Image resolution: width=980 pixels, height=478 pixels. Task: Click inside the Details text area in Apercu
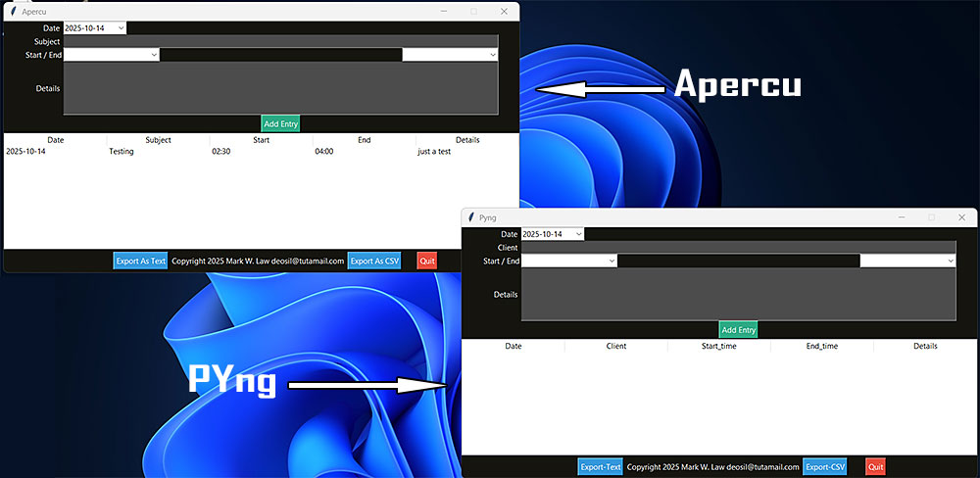click(281, 88)
